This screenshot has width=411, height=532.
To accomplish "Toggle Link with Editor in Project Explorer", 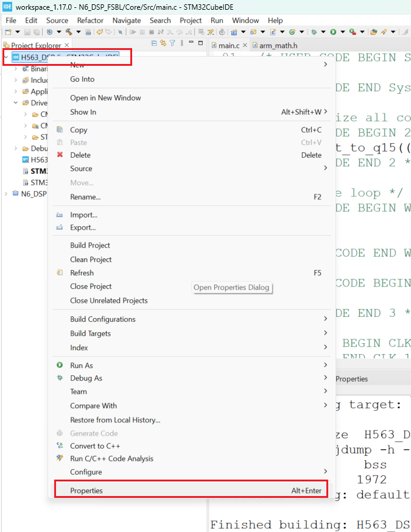I will pos(163,43).
